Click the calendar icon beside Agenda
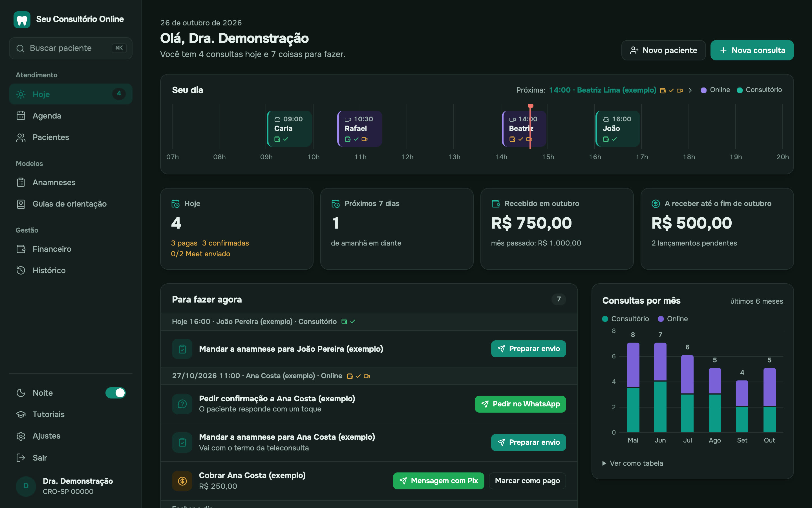 pos(21,116)
